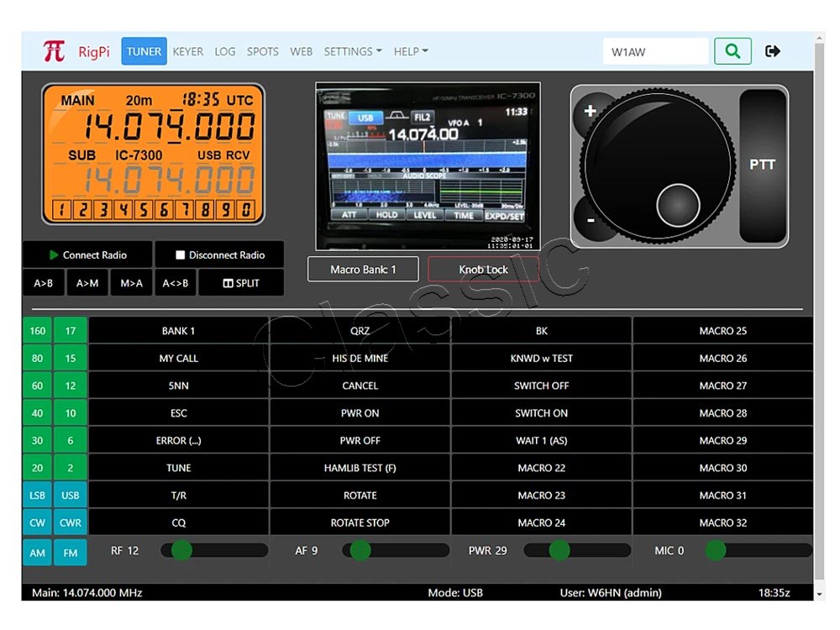
Task: Click the green search magnifier button
Action: [x=732, y=51]
